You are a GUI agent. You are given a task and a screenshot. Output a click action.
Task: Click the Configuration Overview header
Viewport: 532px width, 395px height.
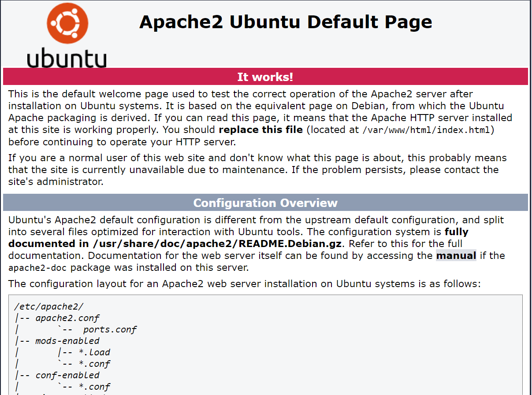click(x=265, y=203)
